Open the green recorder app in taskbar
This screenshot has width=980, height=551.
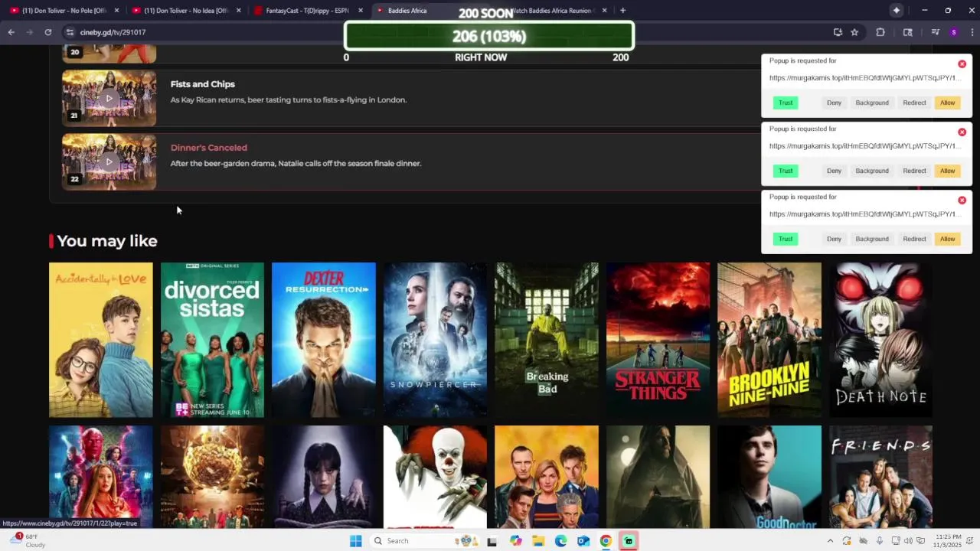tap(629, 541)
